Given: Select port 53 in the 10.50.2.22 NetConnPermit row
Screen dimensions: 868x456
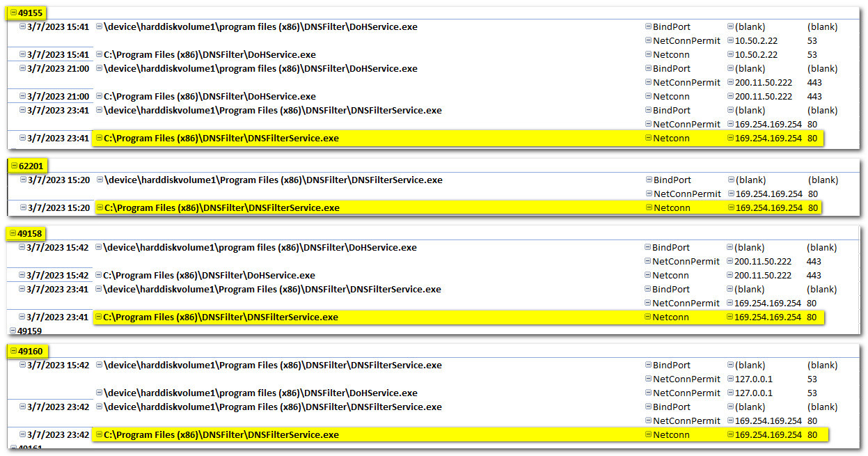Looking at the screenshot, I should click(x=812, y=40).
